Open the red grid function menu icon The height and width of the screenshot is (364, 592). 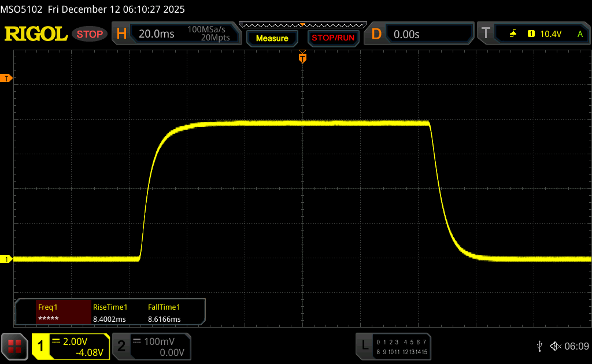(14, 346)
